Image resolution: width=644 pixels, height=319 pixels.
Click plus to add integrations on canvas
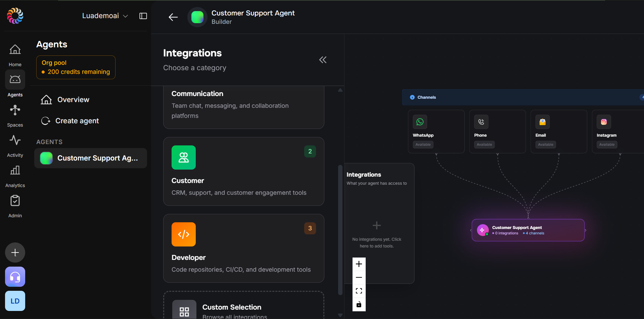coord(377,225)
